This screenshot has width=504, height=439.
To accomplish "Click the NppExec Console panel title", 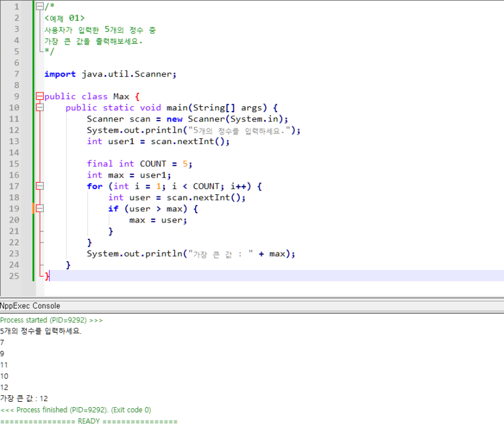I will [x=30, y=305].
